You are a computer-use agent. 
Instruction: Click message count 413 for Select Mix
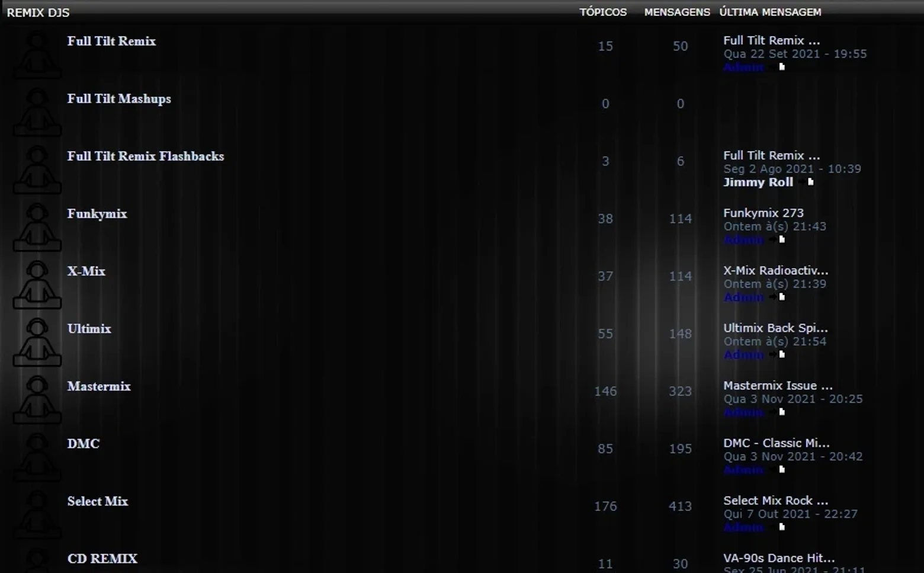pyautogui.click(x=680, y=506)
